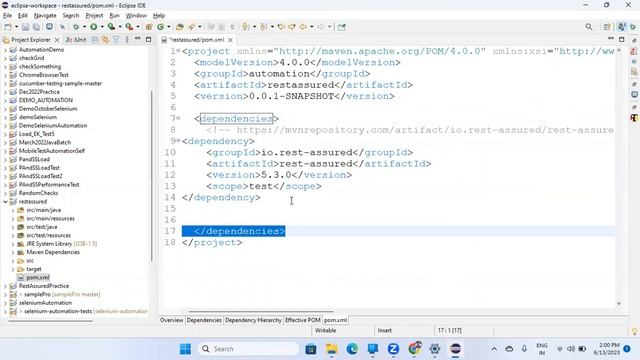
Task: Click the Project Explorer filter funnel icon
Action: 116,40
